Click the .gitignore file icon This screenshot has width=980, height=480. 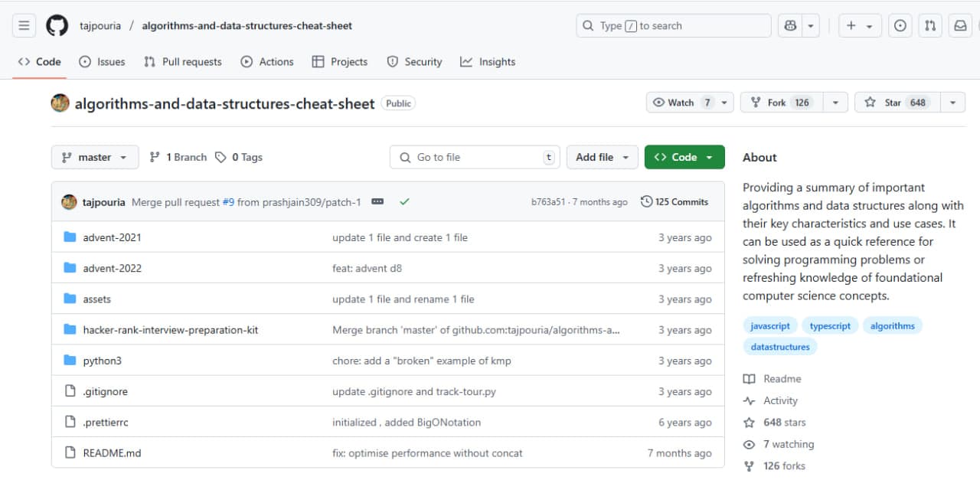pyautogui.click(x=70, y=391)
